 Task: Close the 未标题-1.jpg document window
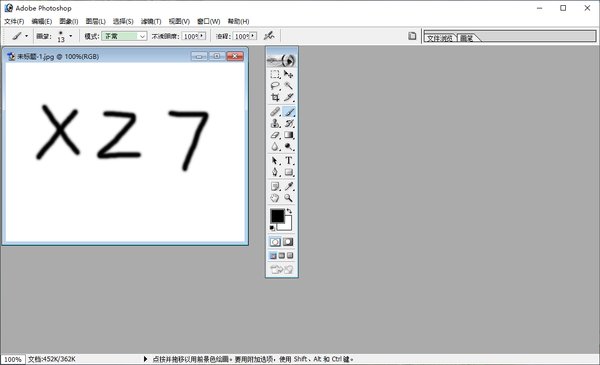coord(235,56)
